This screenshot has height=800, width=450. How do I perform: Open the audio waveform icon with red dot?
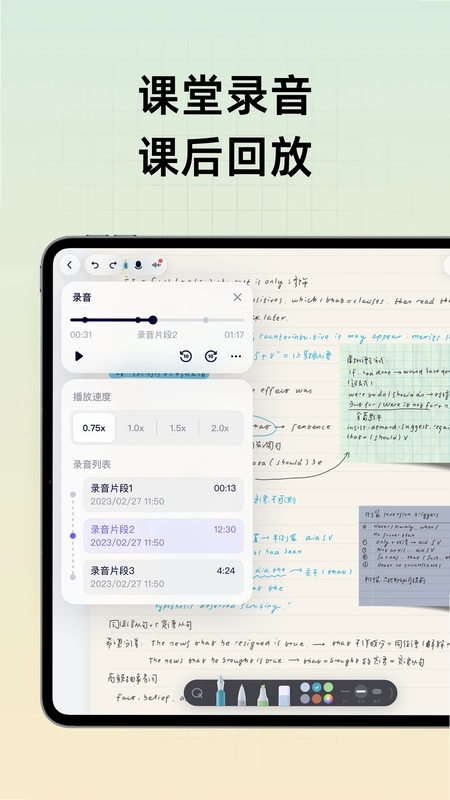click(x=156, y=265)
